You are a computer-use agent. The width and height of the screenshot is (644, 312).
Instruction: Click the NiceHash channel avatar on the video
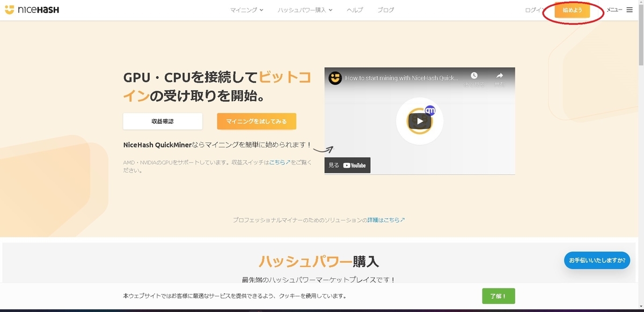pos(334,77)
